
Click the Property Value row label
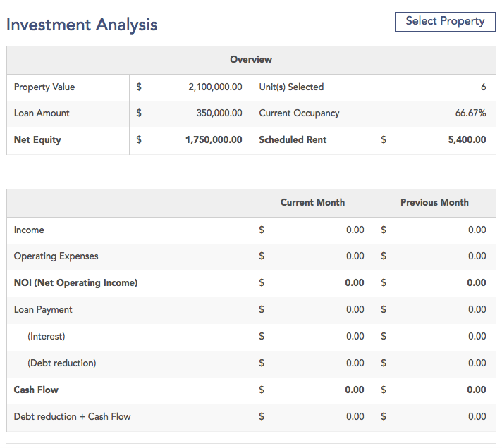[44, 87]
